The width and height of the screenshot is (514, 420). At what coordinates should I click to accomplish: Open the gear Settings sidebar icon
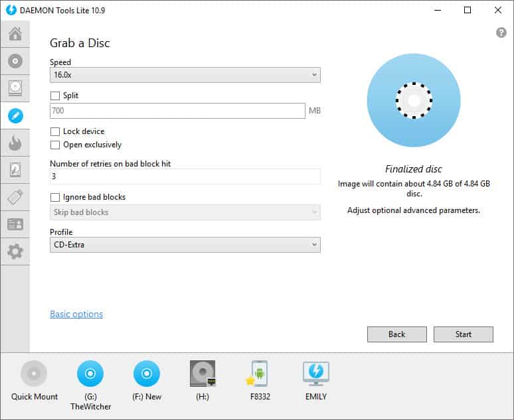15,251
